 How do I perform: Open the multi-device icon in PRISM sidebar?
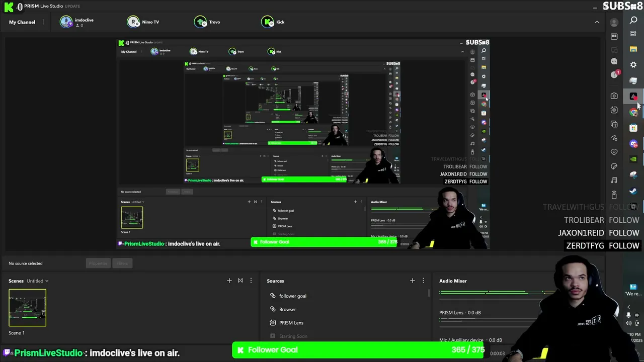pos(614,49)
